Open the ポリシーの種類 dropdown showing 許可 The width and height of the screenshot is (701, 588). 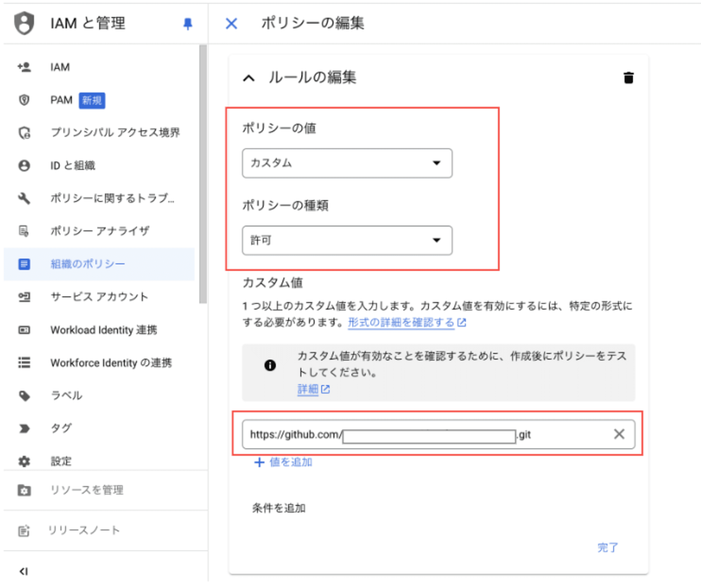(347, 240)
